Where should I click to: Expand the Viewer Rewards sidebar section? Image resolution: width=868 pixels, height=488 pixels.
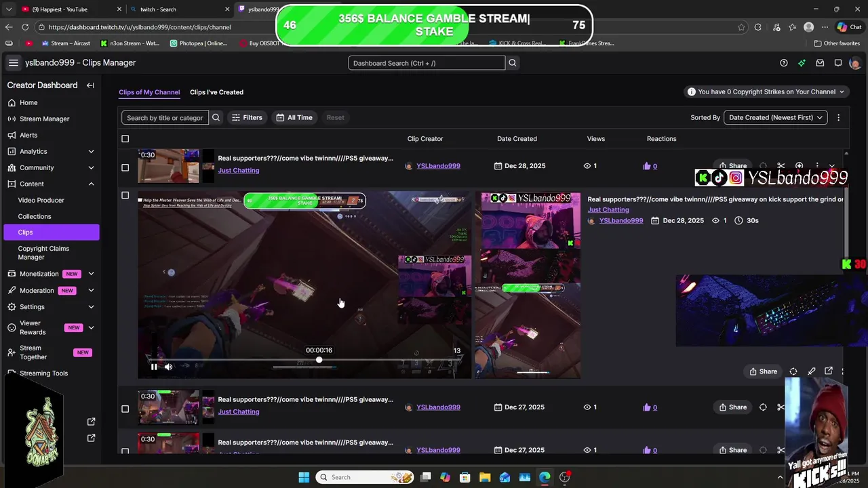point(91,327)
